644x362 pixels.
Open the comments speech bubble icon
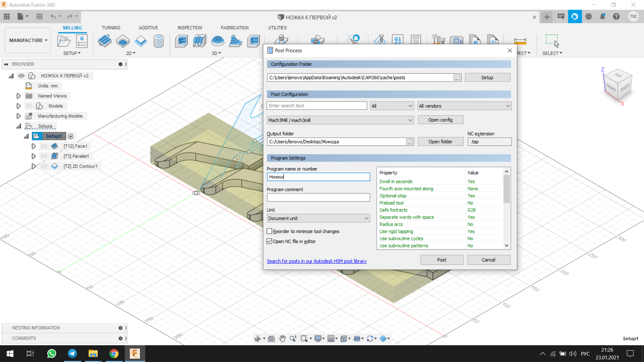click(561, 16)
